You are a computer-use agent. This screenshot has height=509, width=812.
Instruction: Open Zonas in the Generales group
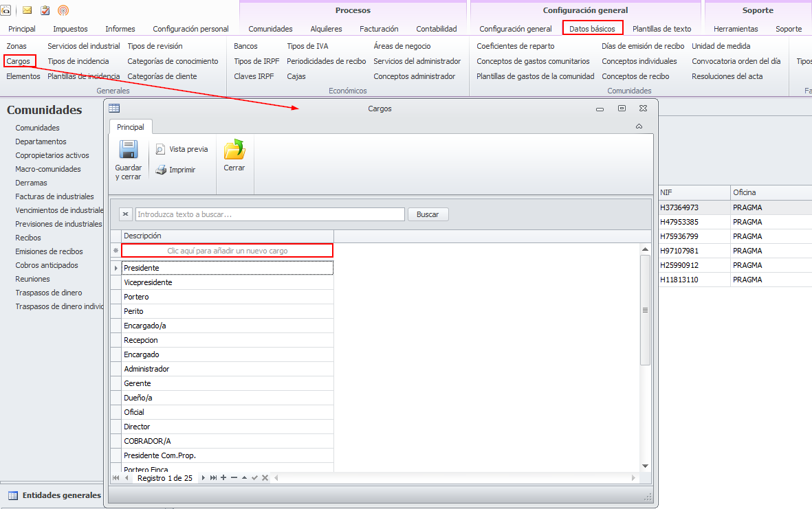[17, 46]
